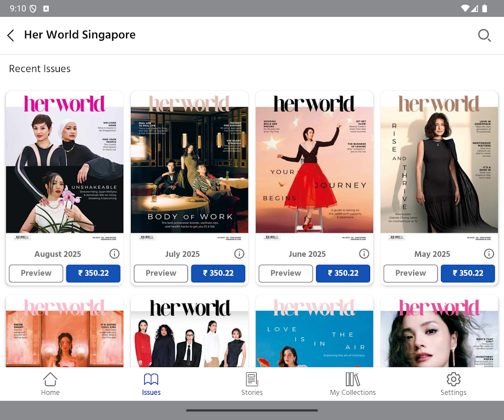Switch to the Stories tab
504x420 pixels.
252,384
